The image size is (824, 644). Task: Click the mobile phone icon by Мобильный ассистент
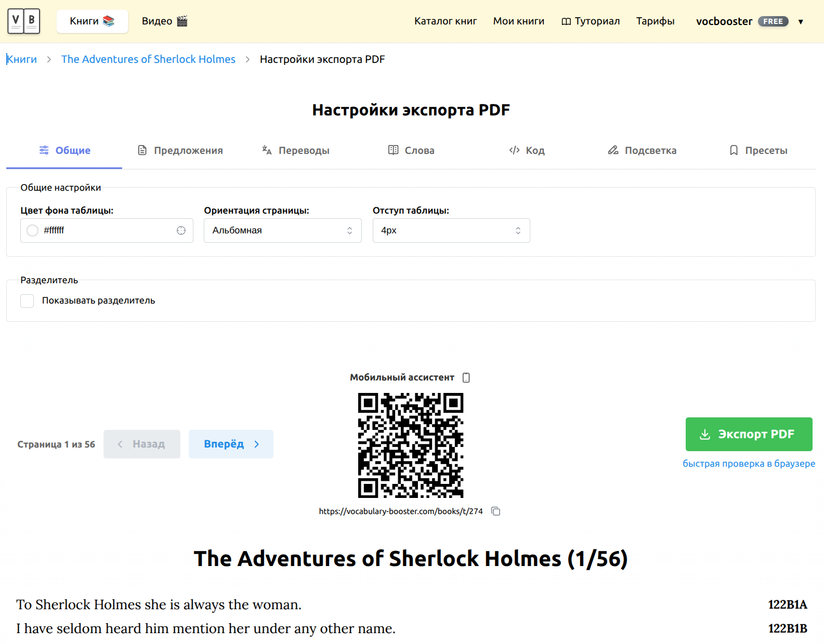(466, 377)
